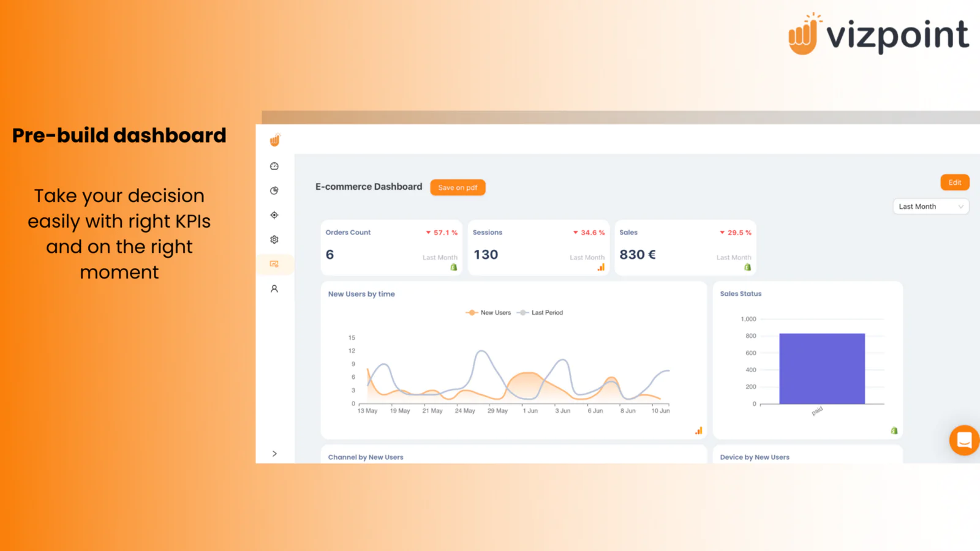Click analytics icon in New Users chart
Image resolution: width=980 pixels, height=551 pixels.
[698, 431]
